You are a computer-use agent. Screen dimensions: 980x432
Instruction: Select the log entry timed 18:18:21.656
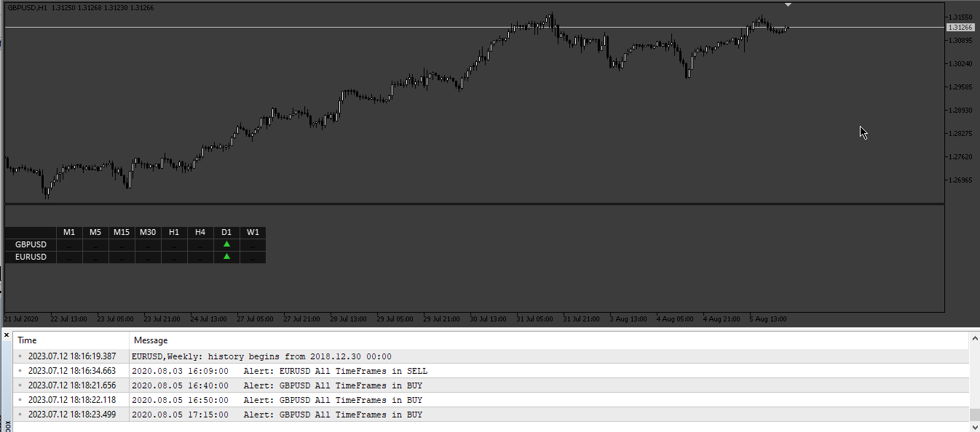click(491, 385)
